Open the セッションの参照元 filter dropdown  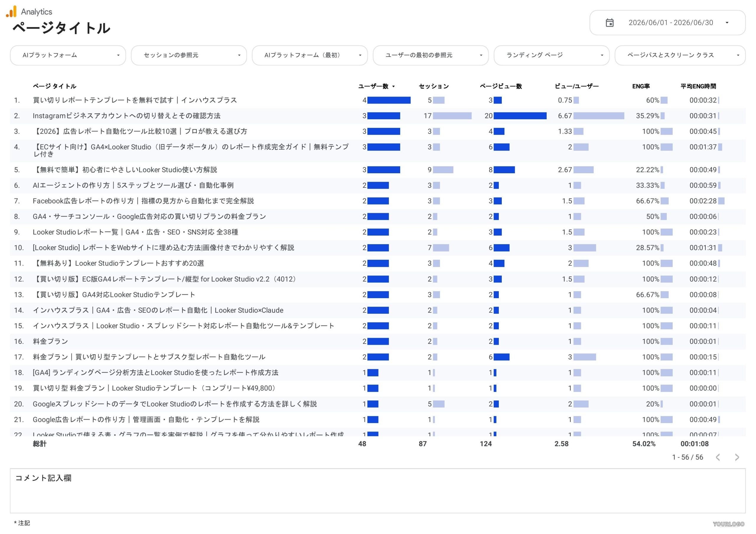(189, 55)
